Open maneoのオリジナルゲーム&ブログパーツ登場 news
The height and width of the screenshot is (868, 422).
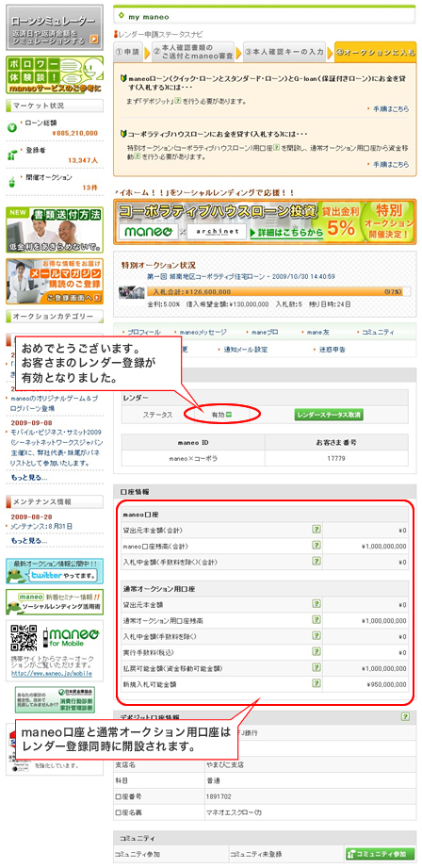tap(55, 401)
